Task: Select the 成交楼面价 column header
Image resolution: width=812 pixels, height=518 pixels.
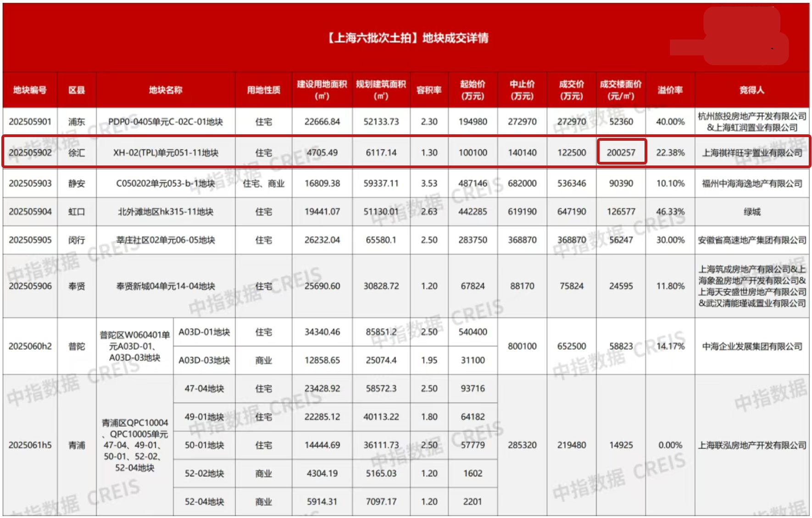Action: coord(621,90)
